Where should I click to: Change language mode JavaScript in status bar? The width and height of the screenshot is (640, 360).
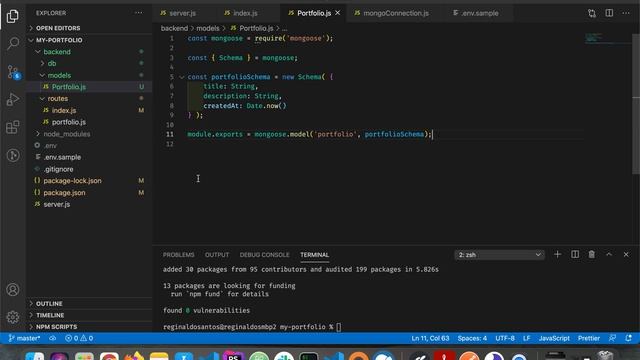[554, 338]
